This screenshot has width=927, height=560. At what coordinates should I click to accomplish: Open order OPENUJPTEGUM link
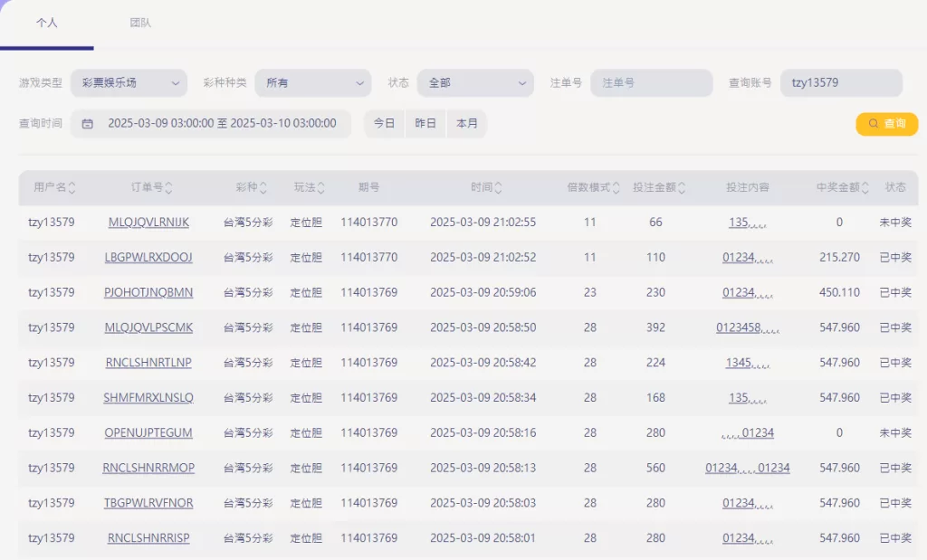coord(148,432)
